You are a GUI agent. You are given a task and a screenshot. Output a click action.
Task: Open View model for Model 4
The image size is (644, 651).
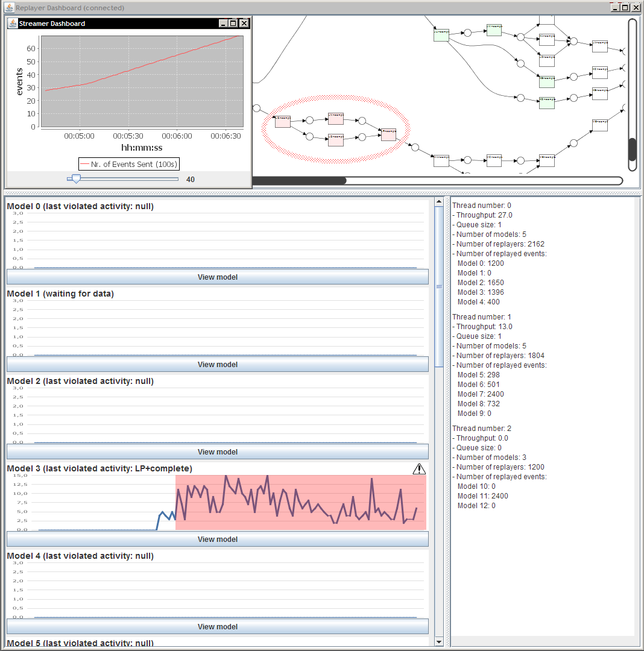tap(218, 626)
